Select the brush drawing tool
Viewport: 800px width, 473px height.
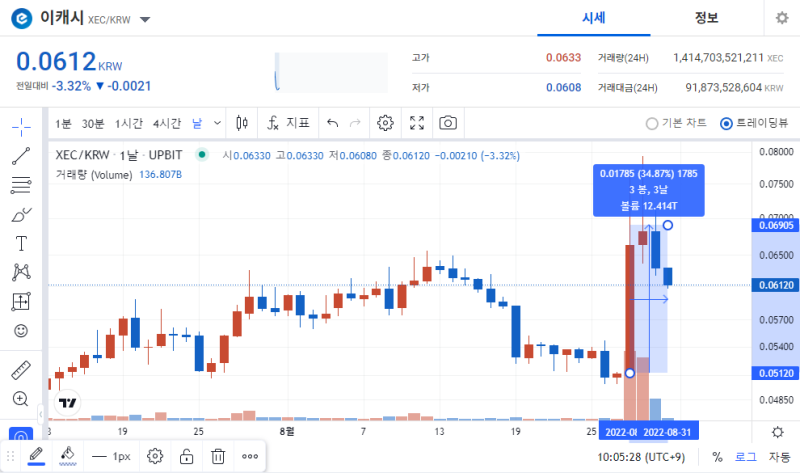coord(21,215)
